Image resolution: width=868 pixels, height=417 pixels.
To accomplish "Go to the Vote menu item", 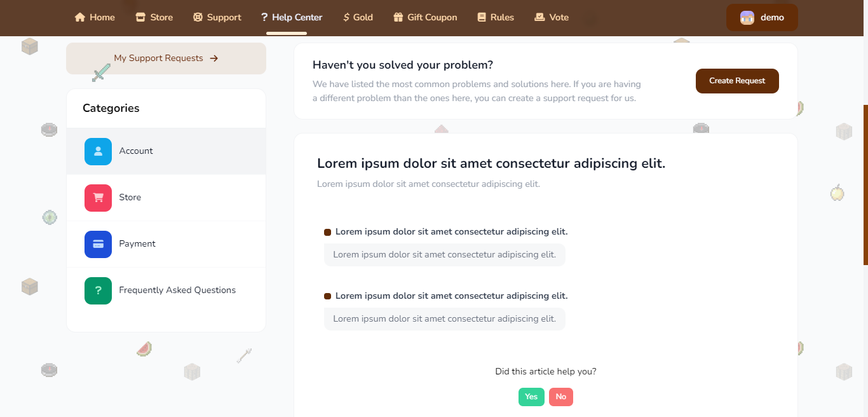I will tap(552, 17).
